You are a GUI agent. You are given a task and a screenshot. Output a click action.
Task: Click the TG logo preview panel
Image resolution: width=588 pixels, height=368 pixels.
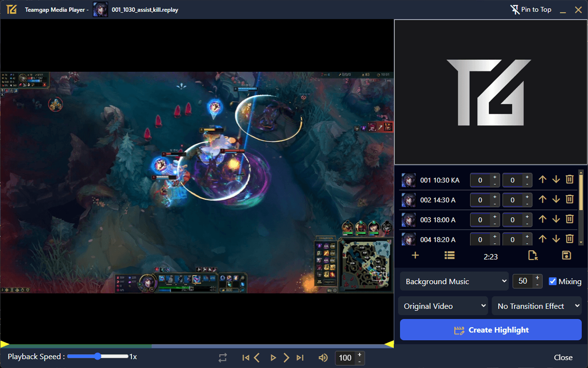coord(491,92)
